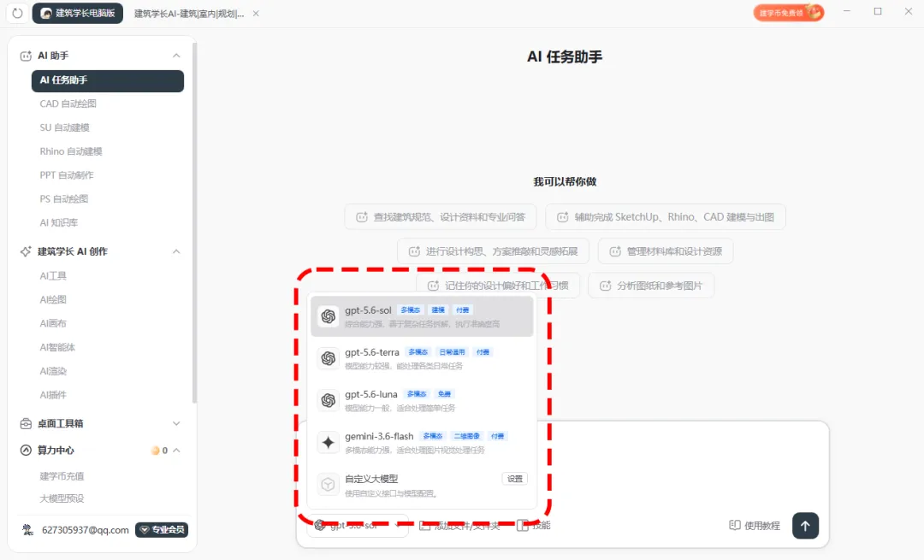Click the 二维图像 tag on gemini-3.6-flash

(467, 436)
